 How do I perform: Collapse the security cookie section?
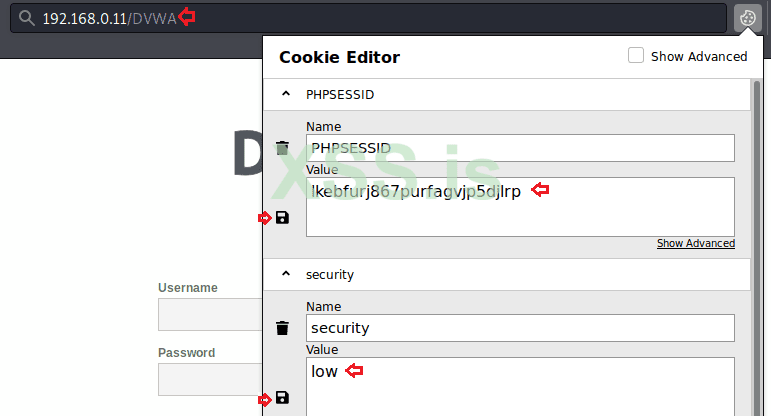tap(286, 273)
